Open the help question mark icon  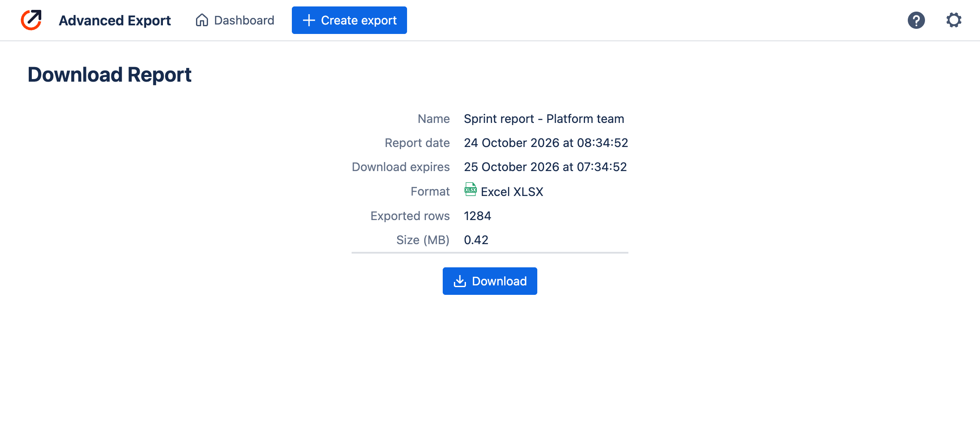(x=916, y=20)
